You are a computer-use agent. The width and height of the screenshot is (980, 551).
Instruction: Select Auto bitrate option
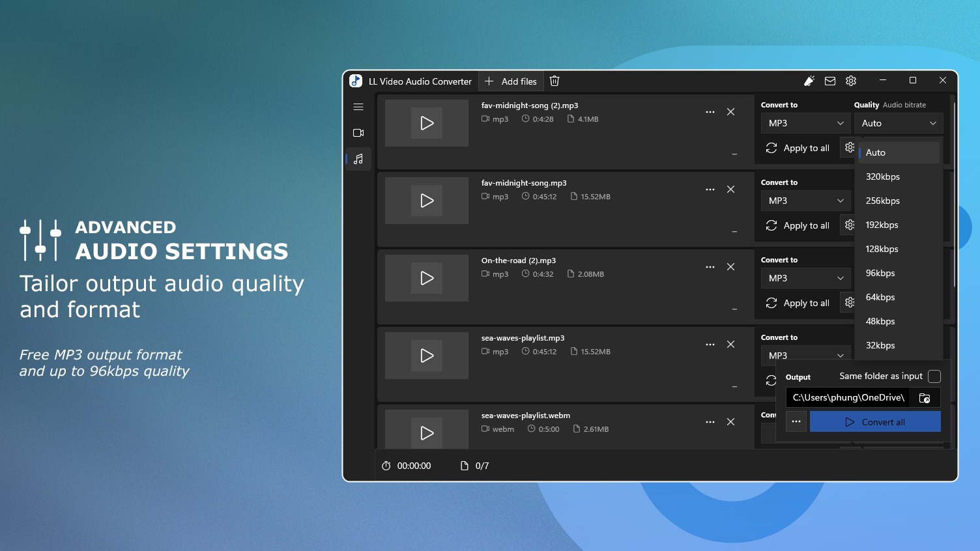coord(899,152)
